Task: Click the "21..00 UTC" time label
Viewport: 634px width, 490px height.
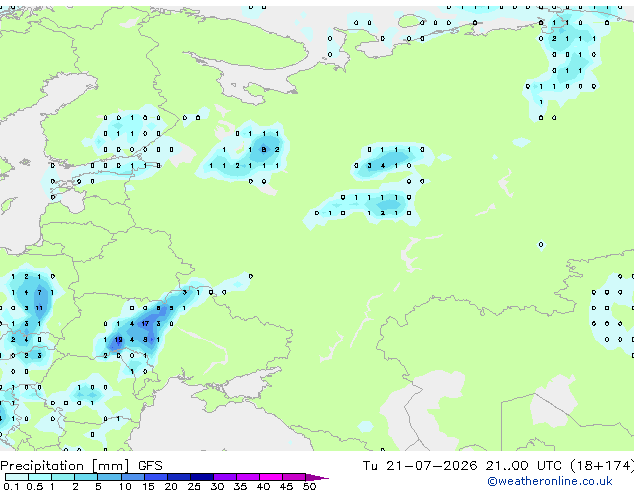Action: pyautogui.click(x=524, y=466)
